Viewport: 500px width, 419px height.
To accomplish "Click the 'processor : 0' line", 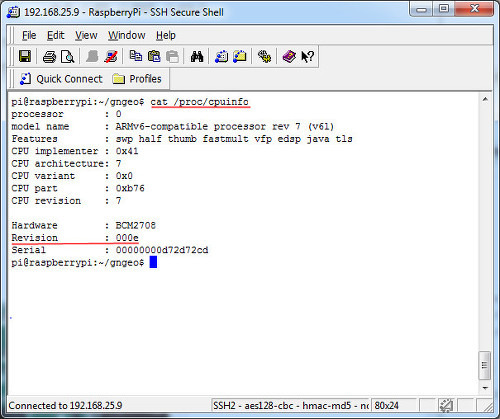I will pos(66,114).
